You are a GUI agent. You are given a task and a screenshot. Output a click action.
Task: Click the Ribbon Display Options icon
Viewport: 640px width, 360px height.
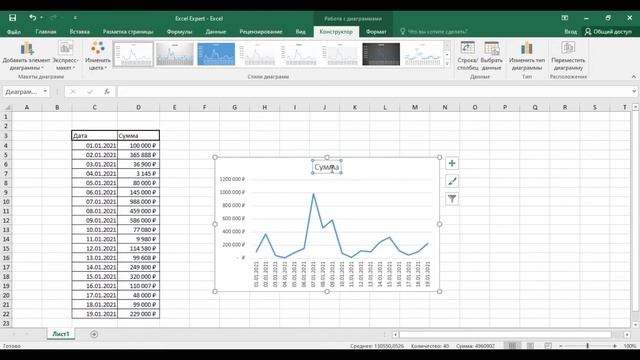(x=565, y=18)
